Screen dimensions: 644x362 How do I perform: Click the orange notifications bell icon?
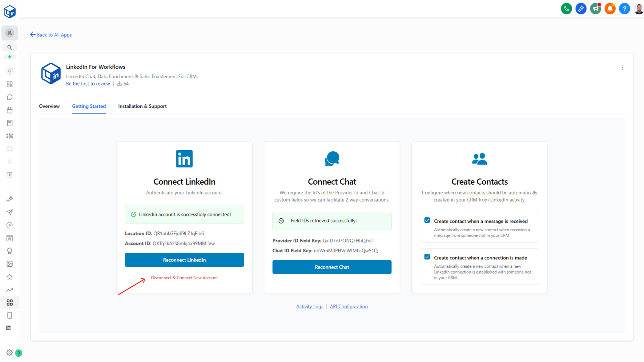click(610, 8)
